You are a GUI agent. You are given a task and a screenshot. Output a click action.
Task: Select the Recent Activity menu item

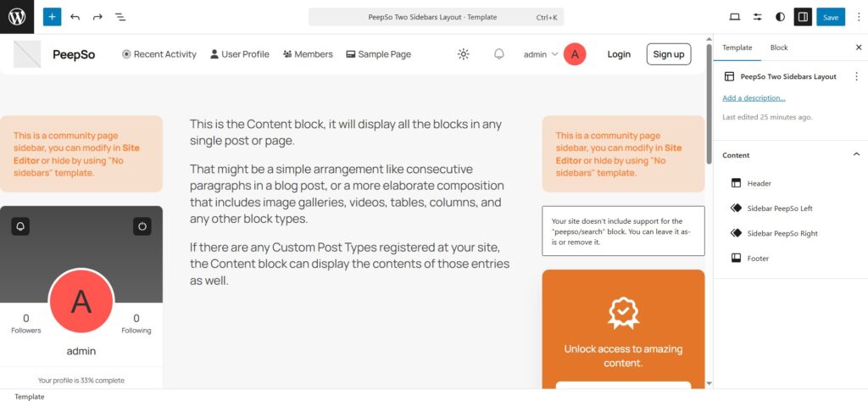[x=159, y=54]
